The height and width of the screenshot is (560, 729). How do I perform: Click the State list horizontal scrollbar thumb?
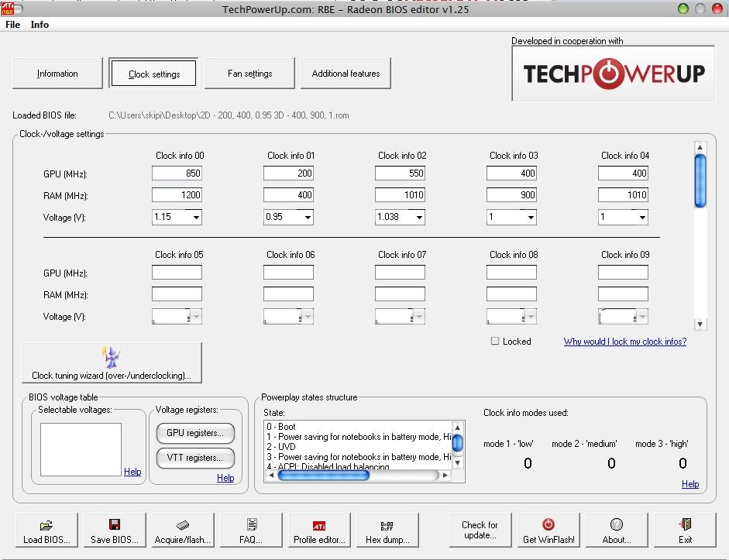[324, 476]
